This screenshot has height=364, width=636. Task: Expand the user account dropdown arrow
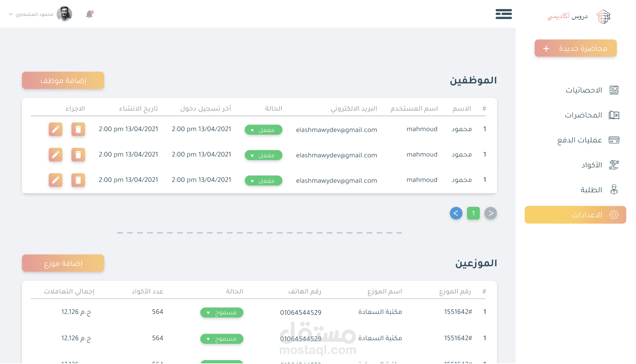(11, 14)
